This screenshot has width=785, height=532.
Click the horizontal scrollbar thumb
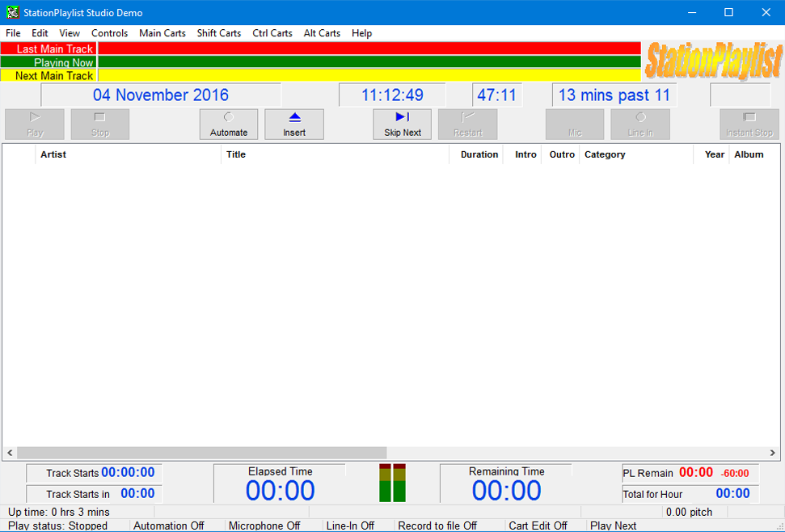point(202,453)
